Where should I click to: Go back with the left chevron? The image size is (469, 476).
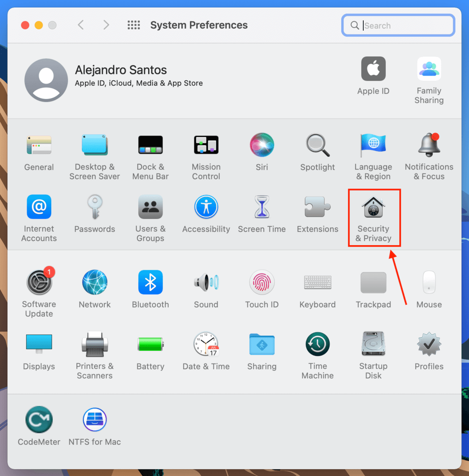(81, 25)
